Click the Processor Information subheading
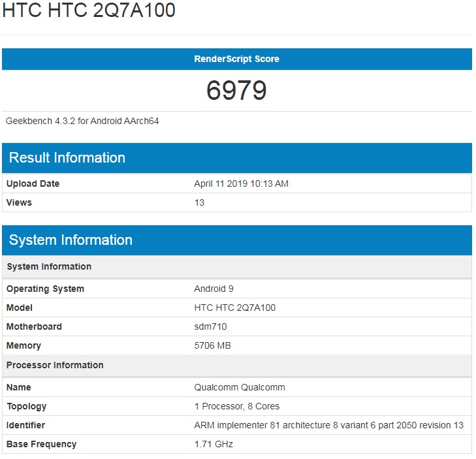This screenshot has width=476, height=459. pyautogui.click(x=55, y=365)
